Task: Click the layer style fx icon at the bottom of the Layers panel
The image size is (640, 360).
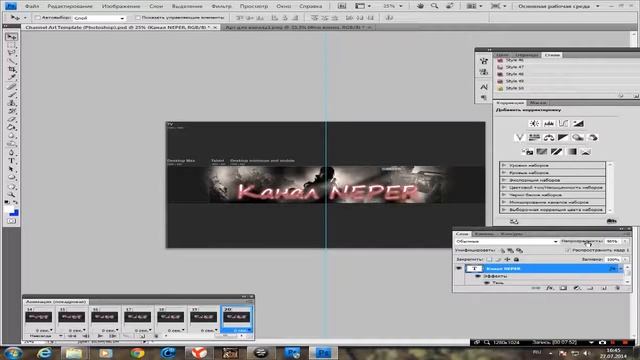Action: tap(550, 288)
